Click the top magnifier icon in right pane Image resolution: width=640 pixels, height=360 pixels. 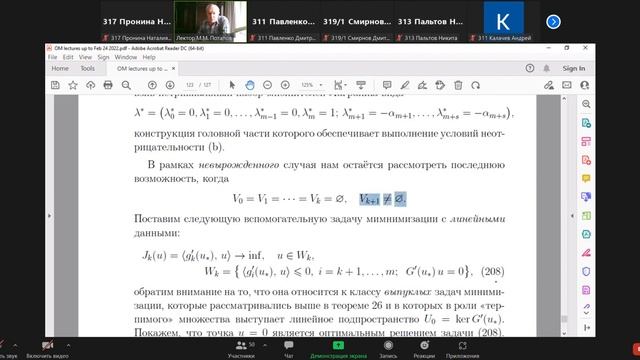point(586,104)
